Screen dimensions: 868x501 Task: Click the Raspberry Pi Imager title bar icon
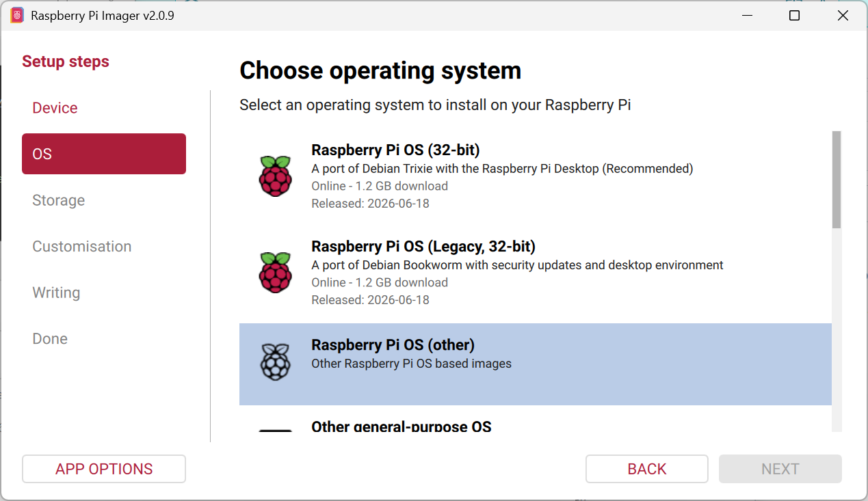tap(17, 15)
